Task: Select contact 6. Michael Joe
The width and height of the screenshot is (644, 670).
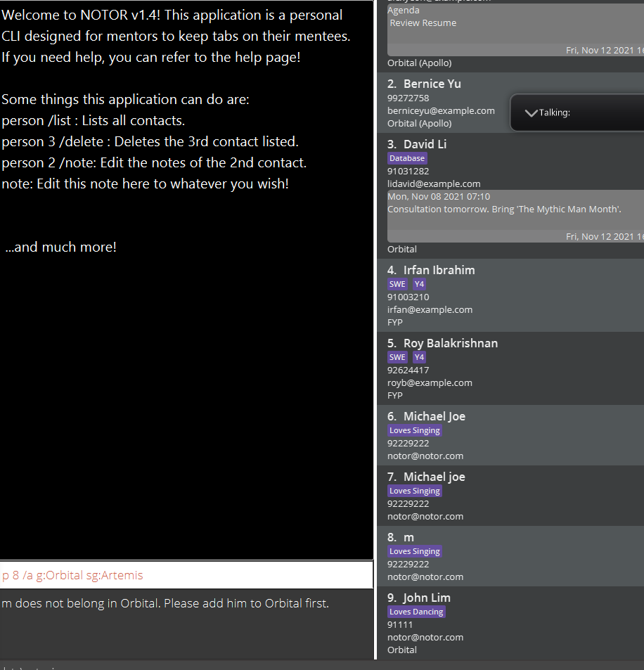Action: point(510,435)
